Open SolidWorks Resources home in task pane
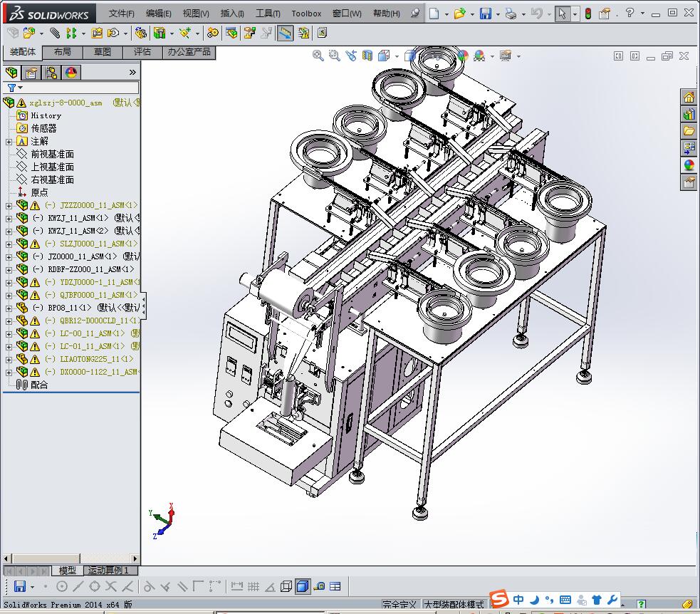This screenshot has height=614, width=700. 689,97
